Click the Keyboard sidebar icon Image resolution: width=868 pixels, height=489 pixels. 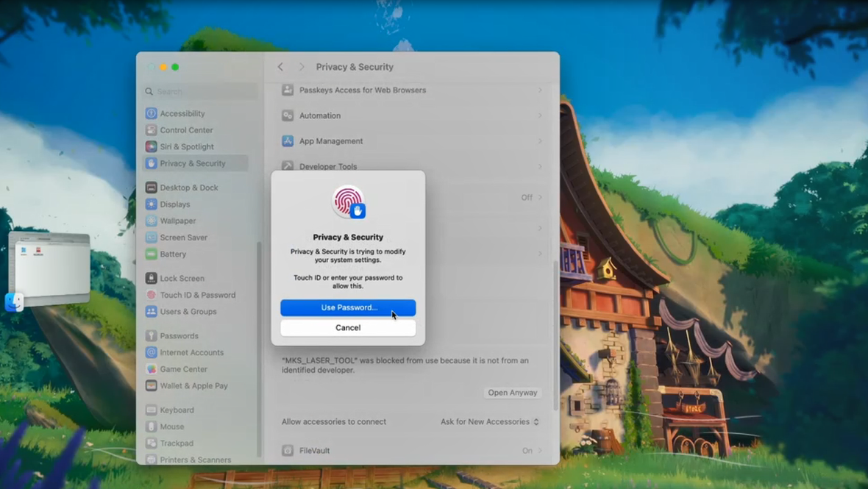click(151, 410)
